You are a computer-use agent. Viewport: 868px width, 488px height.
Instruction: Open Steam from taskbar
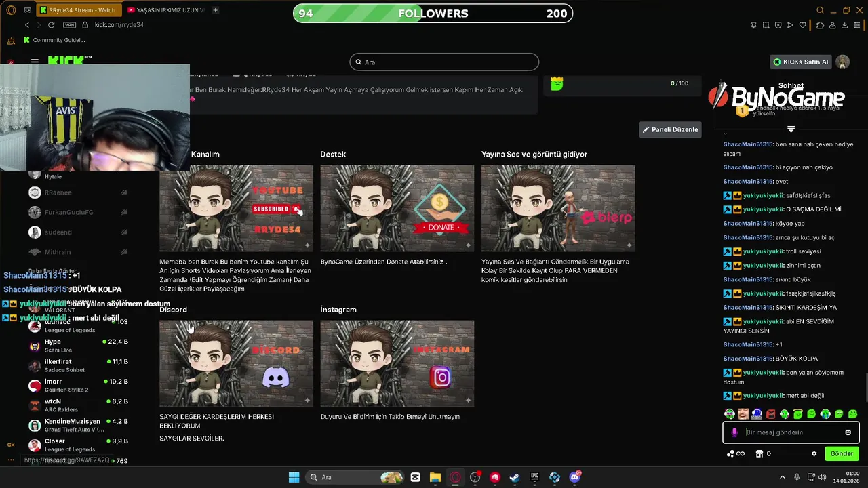coord(515,477)
